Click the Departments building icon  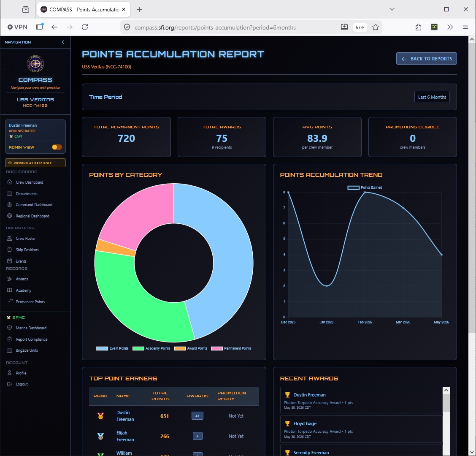point(10,193)
